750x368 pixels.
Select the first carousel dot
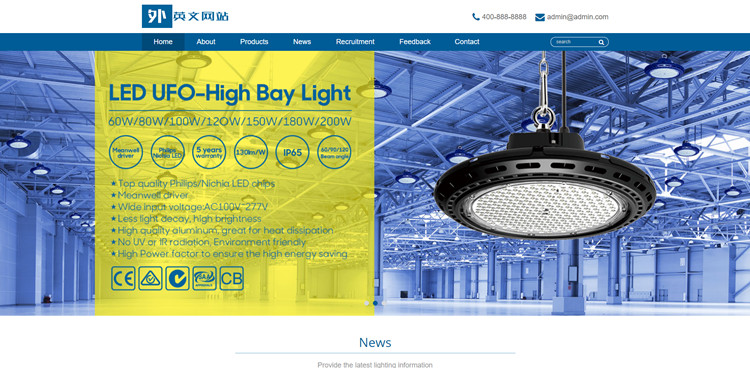367,303
